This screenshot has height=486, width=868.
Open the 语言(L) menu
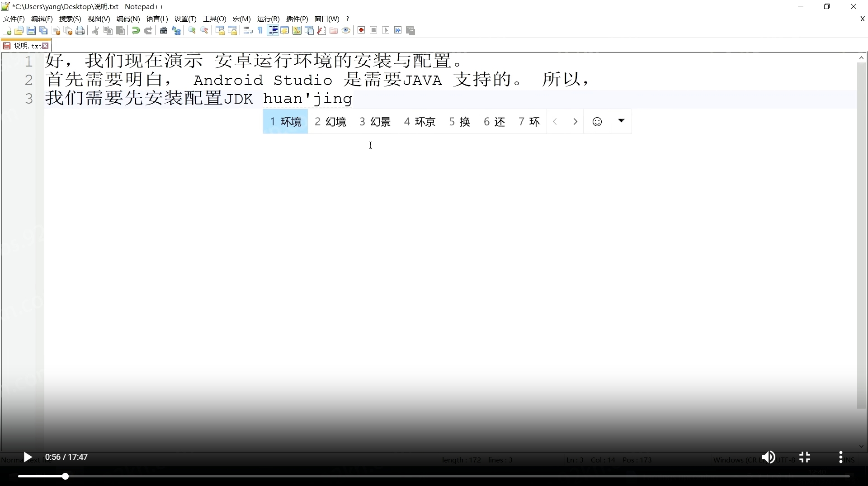157,19
